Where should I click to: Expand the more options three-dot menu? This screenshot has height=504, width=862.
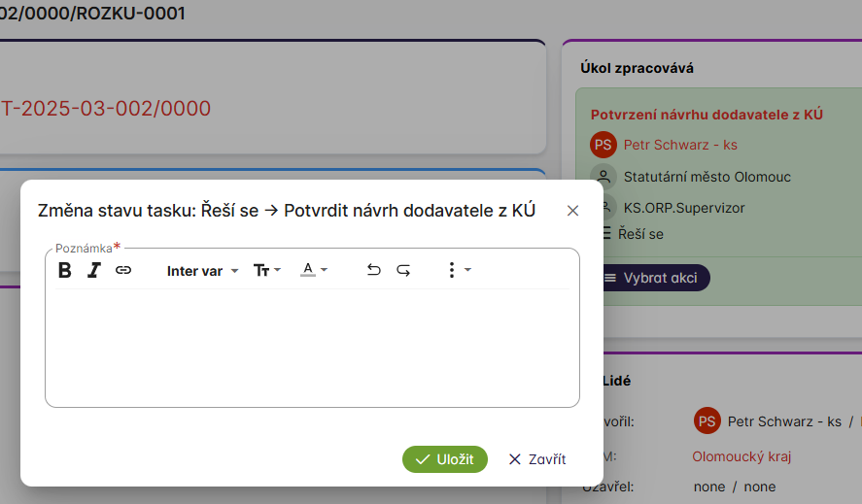pyautogui.click(x=458, y=270)
